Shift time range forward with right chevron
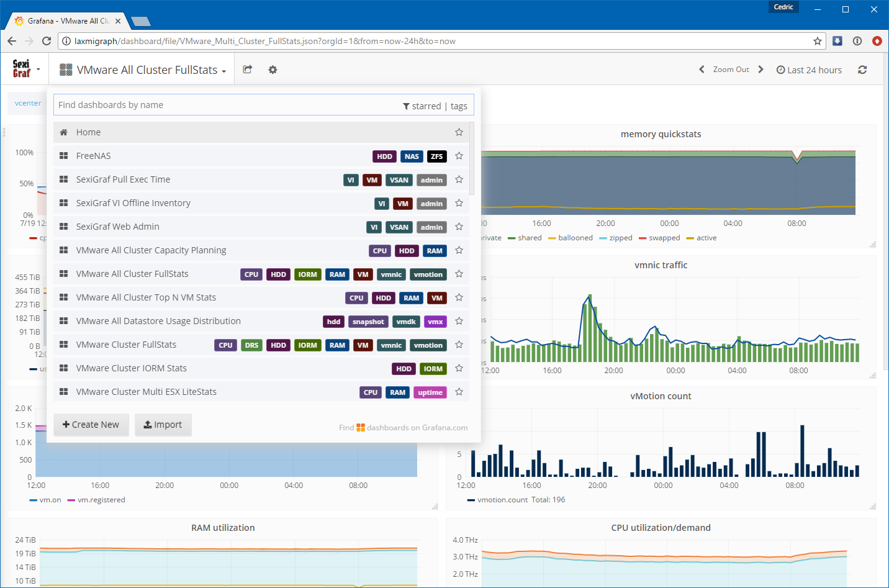 click(760, 70)
